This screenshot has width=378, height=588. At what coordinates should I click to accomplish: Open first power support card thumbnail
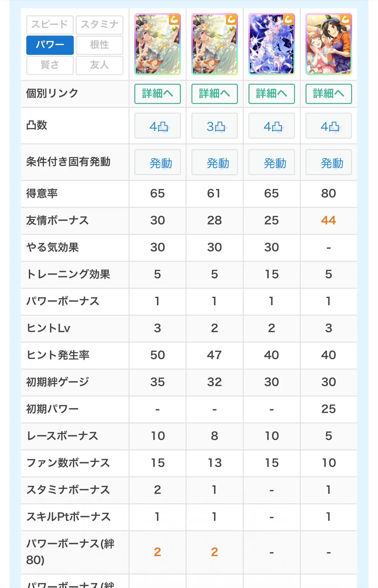click(157, 44)
